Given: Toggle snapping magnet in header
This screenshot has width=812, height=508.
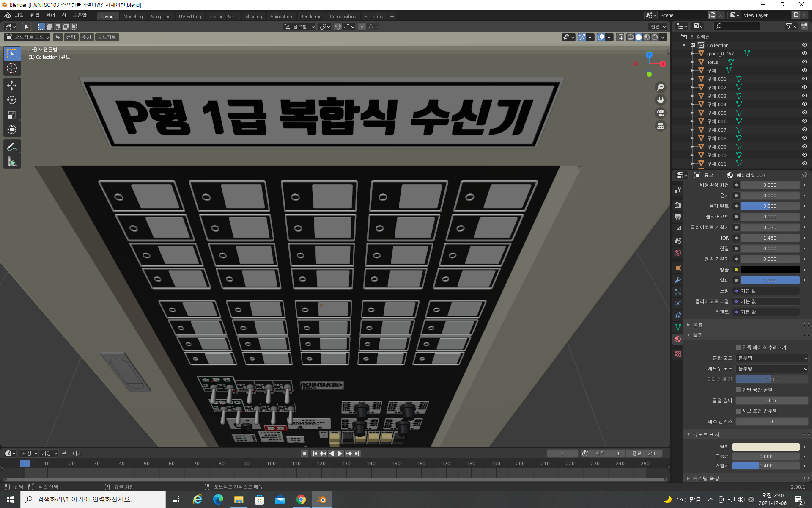Looking at the screenshot, I should click(x=338, y=27).
